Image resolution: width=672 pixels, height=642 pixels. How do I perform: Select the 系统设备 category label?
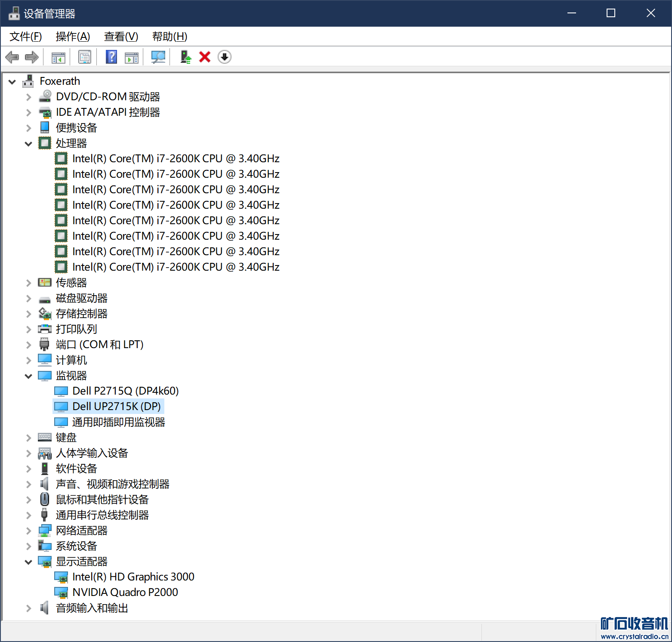coord(77,546)
